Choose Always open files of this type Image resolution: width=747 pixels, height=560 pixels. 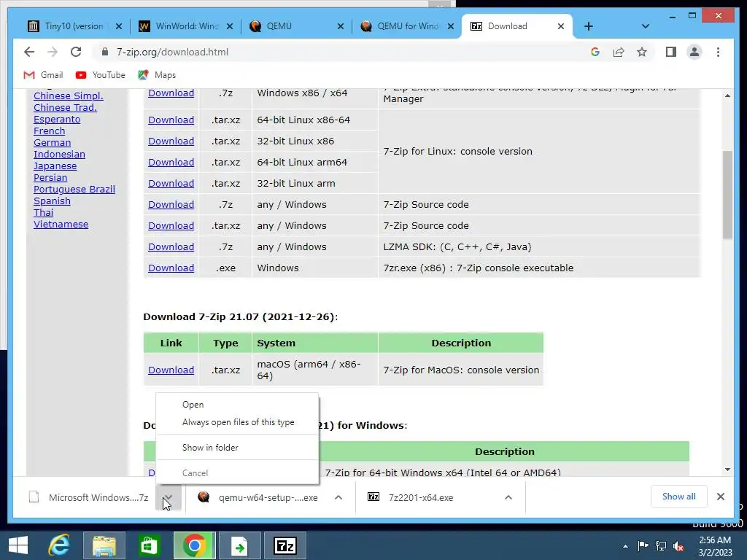coord(237,422)
